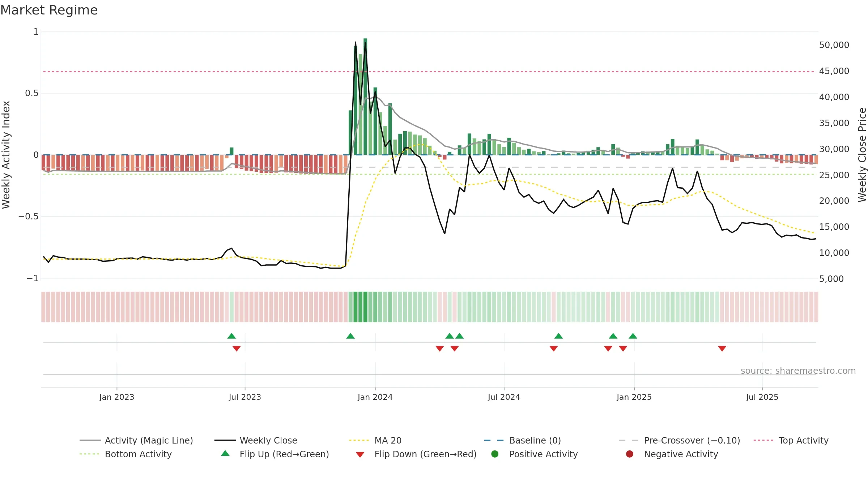
Task: Click the yellow MA 20 line swatch in legend
Action: coord(359,440)
